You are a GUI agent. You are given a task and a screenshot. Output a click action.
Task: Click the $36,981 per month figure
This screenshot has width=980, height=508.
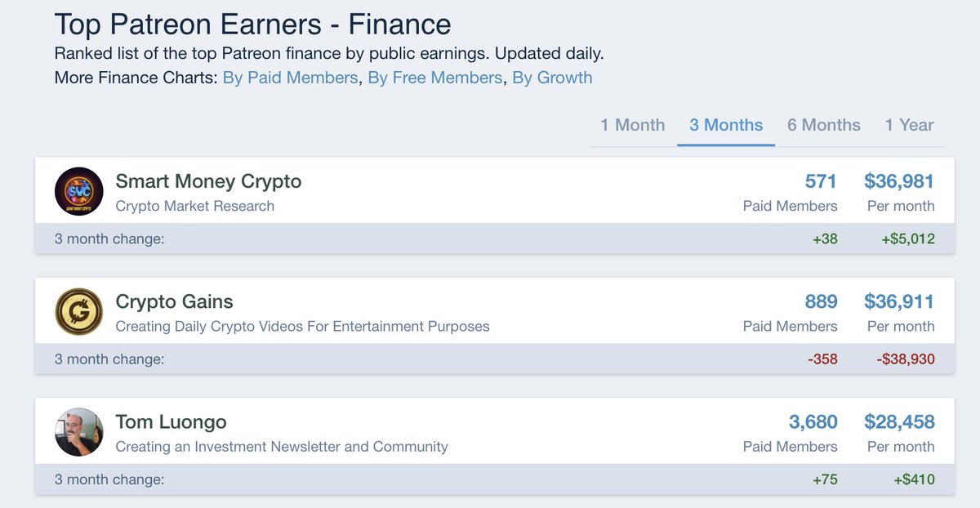tap(899, 180)
